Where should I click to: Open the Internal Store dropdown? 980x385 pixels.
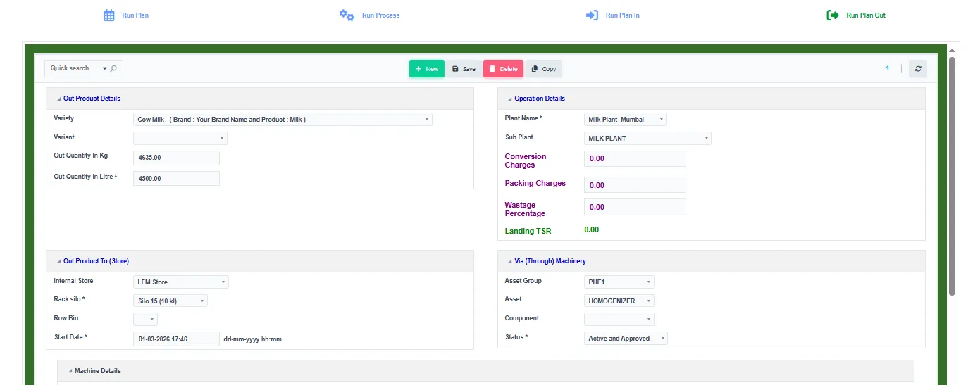(181, 282)
